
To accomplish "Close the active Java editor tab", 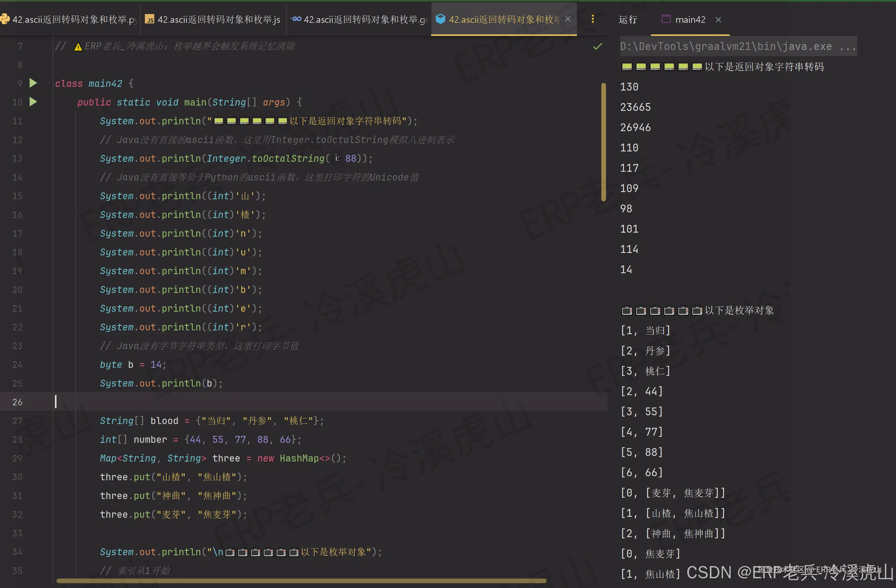I will click(x=568, y=19).
